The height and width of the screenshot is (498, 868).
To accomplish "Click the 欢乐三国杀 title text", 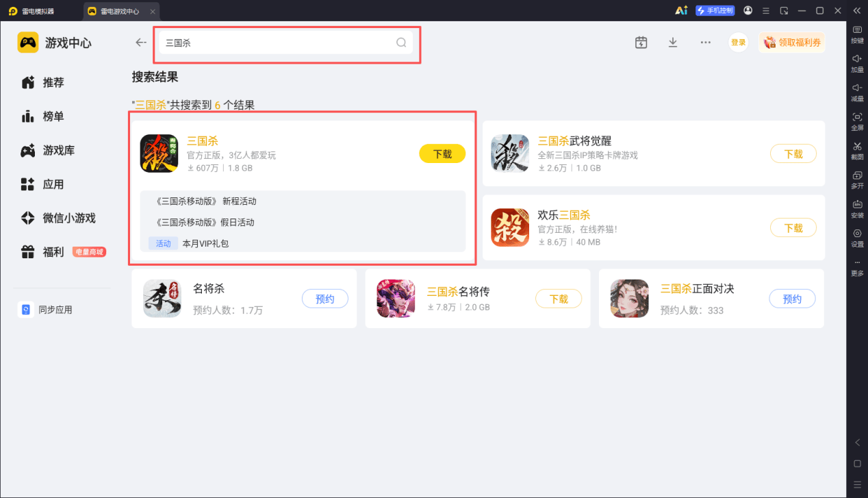I will pyautogui.click(x=564, y=215).
